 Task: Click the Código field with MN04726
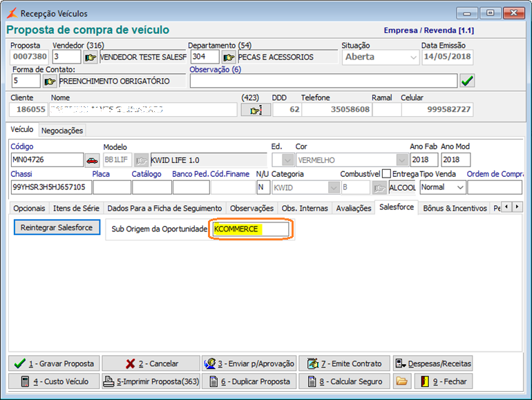[47, 160]
